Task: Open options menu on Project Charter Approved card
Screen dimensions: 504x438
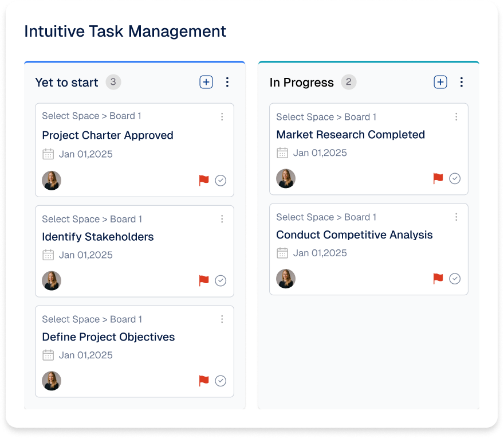Action: [x=222, y=116]
